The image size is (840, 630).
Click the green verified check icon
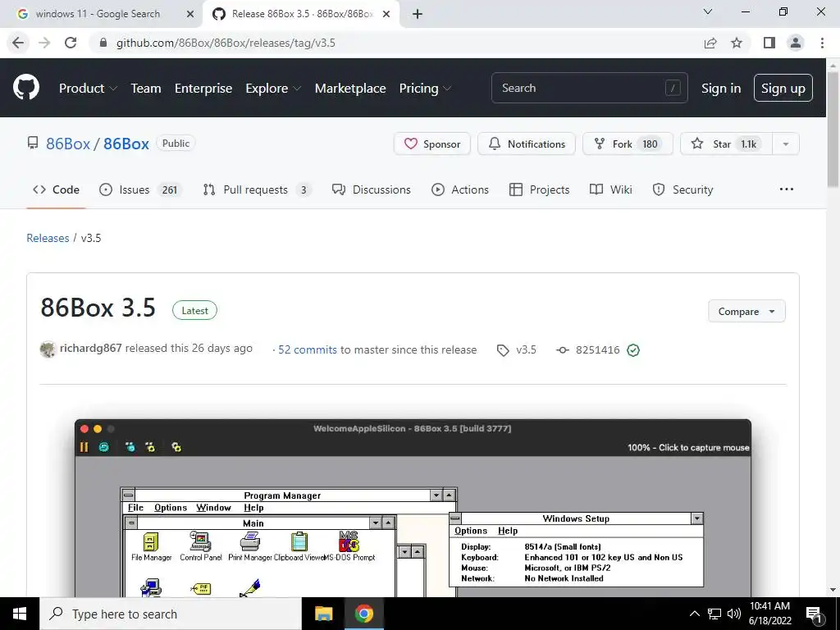633,350
